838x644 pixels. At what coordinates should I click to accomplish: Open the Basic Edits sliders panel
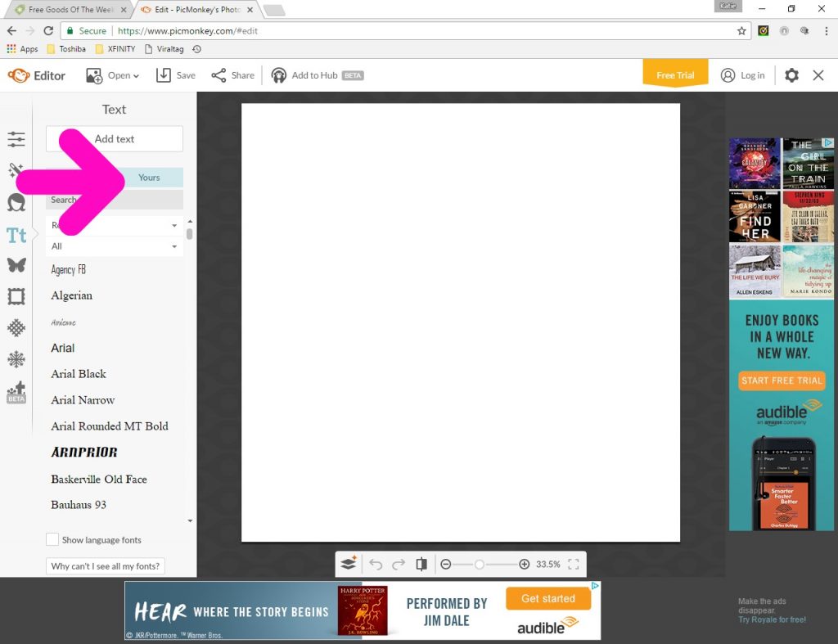coord(16,139)
